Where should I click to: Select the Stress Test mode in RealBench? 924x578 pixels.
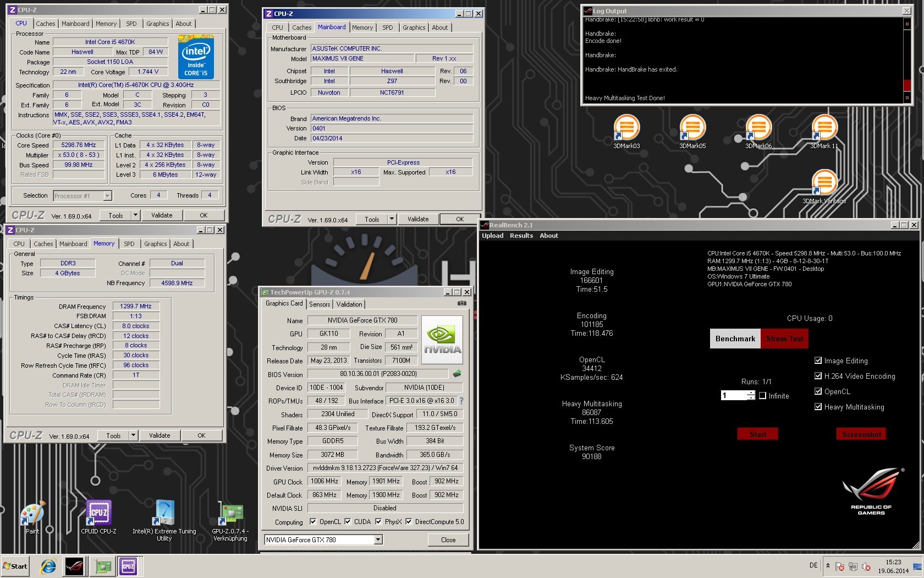(785, 339)
